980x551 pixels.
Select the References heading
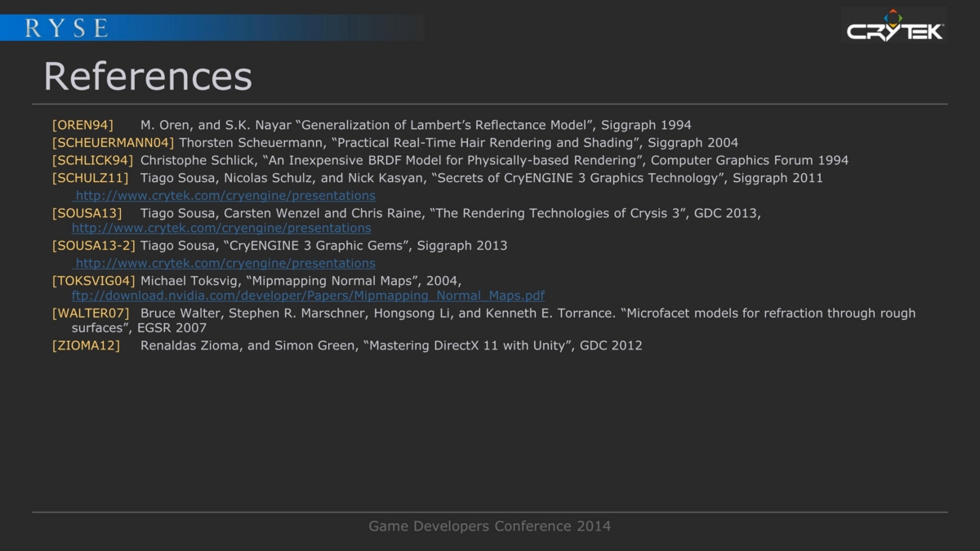148,76
